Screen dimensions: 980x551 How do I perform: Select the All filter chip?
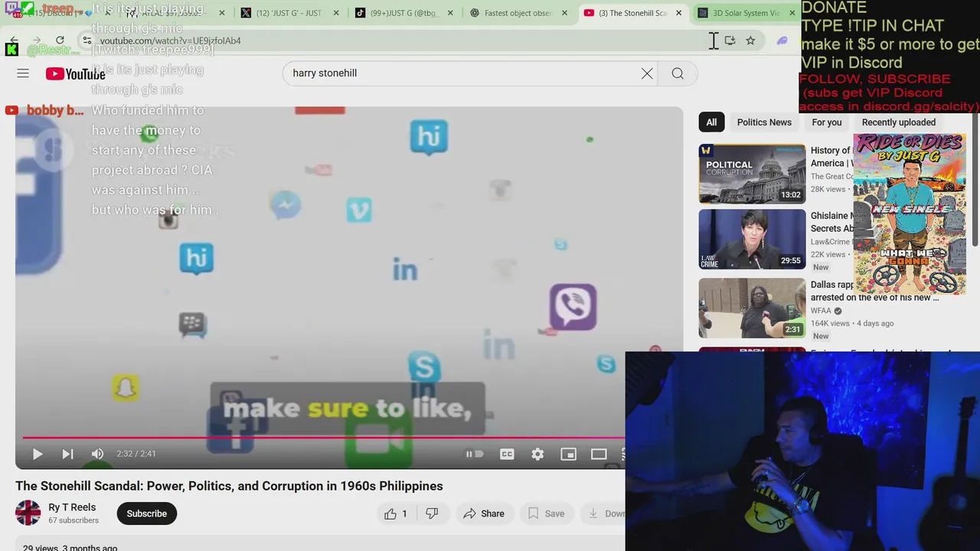[711, 122]
